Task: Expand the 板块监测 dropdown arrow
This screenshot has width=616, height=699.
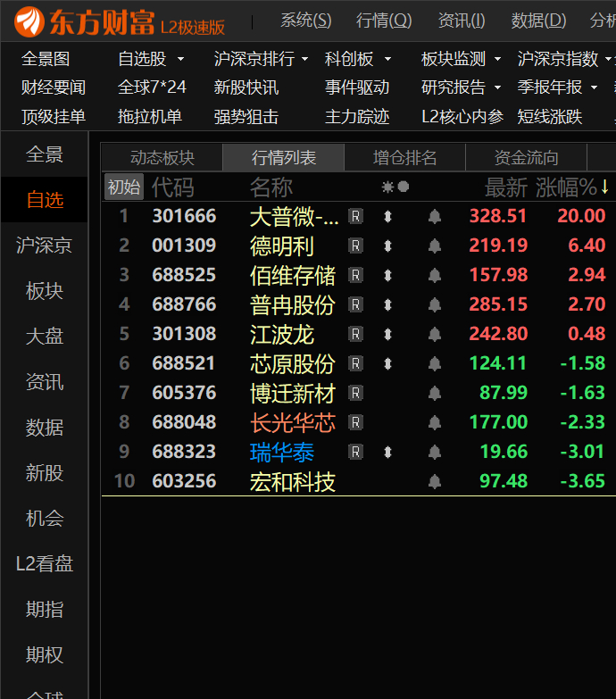Action: pos(497,59)
